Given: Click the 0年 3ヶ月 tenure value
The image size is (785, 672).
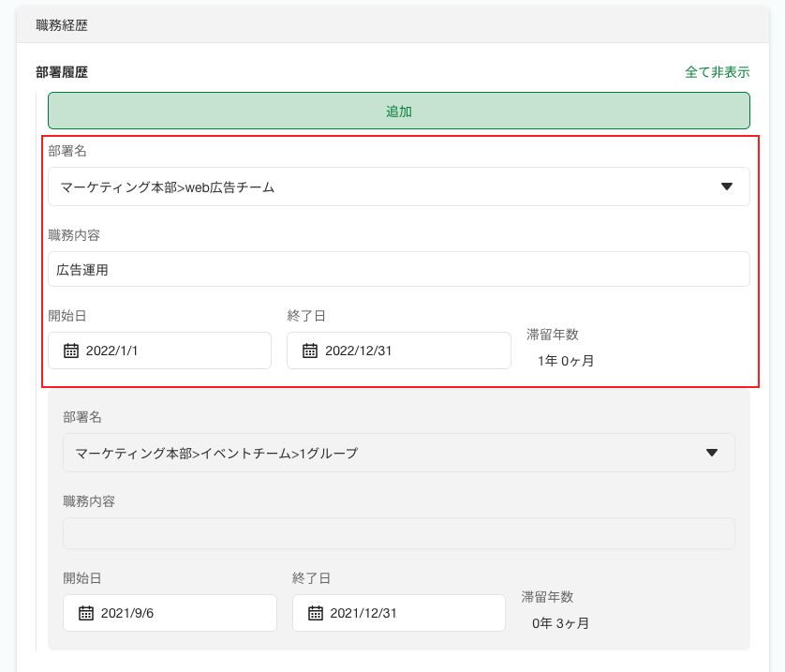Looking at the screenshot, I should (x=560, y=622).
